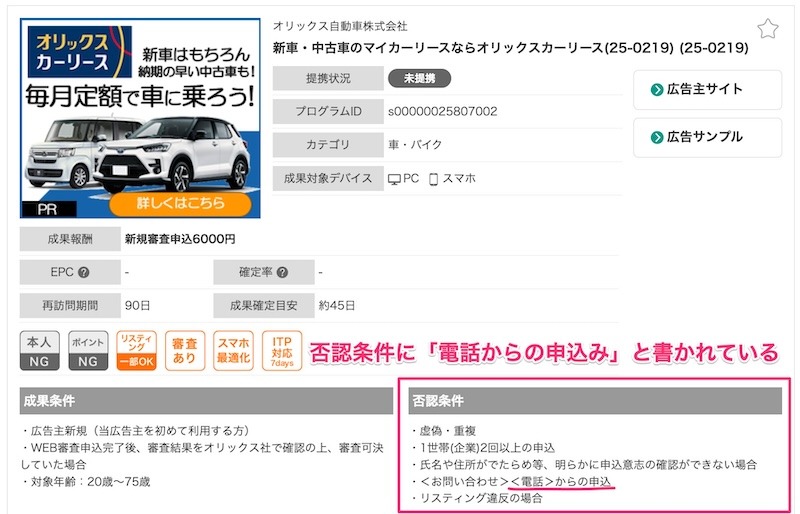Click the ITP対応 7days badge

pos(282,351)
